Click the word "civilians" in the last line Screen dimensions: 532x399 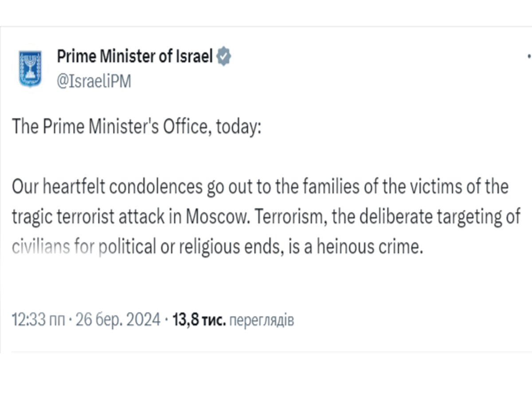pos(40,247)
